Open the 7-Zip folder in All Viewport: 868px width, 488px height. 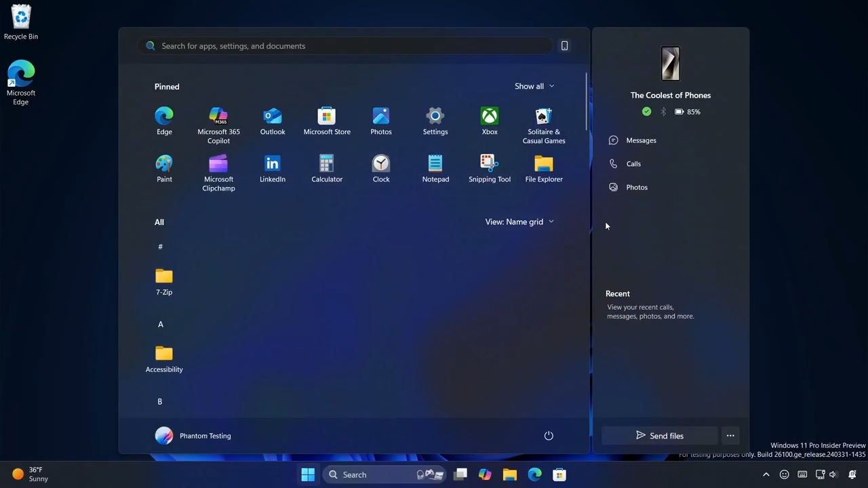(164, 282)
